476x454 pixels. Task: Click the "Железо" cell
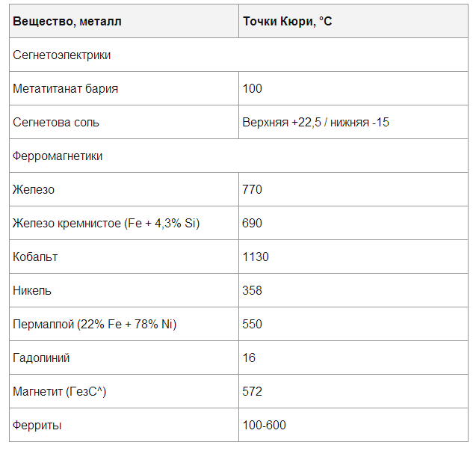pyautogui.click(x=34, y=190)
